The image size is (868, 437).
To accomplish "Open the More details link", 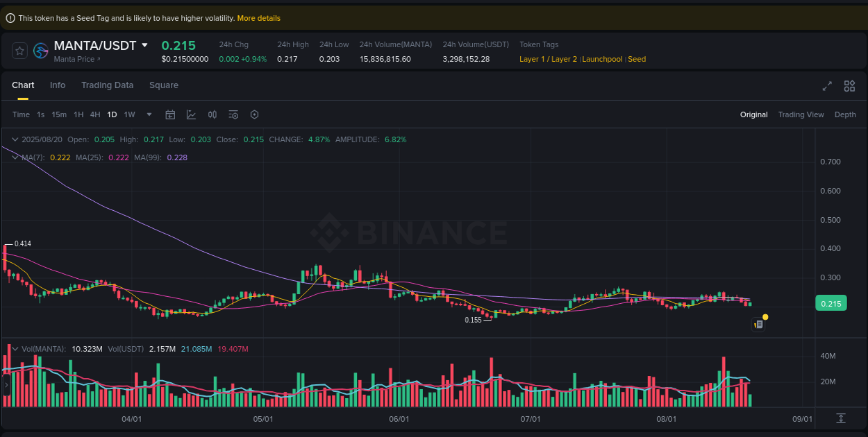I will tap(258, 18).
